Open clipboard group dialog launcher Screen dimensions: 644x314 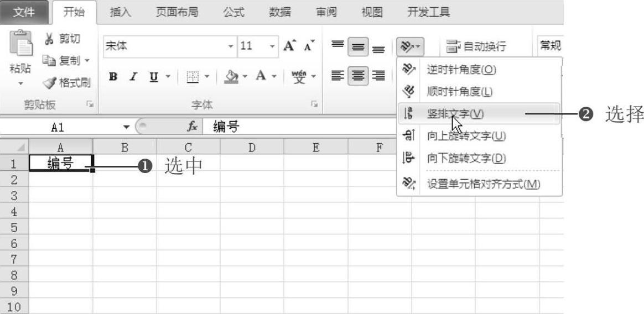(90, 104)
